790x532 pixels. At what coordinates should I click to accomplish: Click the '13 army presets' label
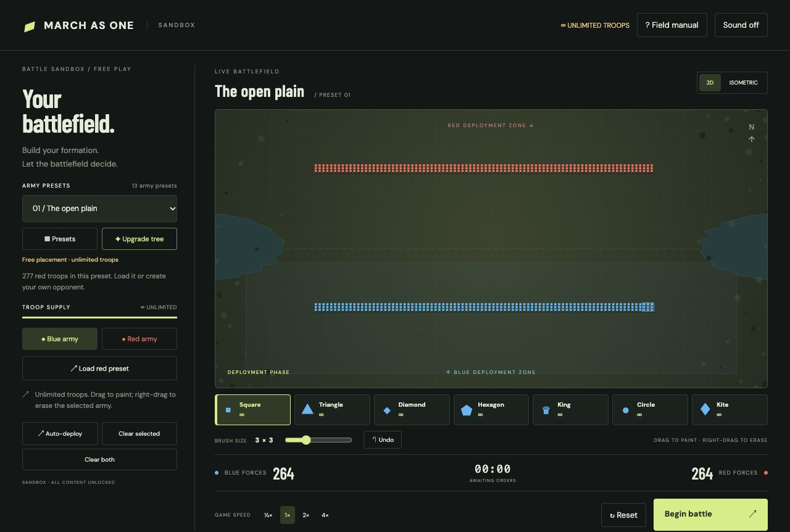[154, 186]
